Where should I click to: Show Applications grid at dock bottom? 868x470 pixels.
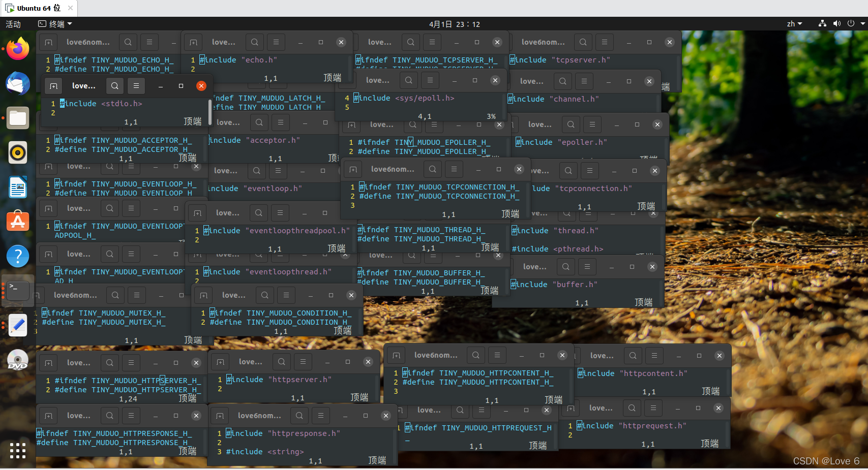tap(18, 450)
